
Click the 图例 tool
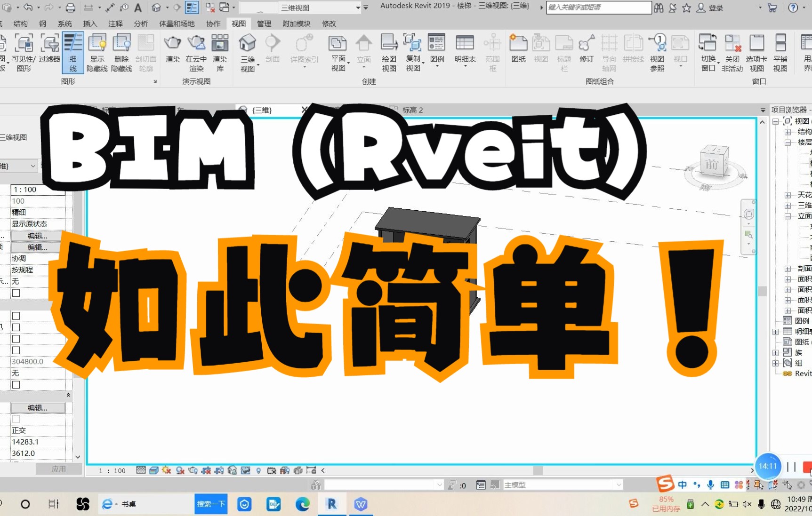tap(437, 49)
